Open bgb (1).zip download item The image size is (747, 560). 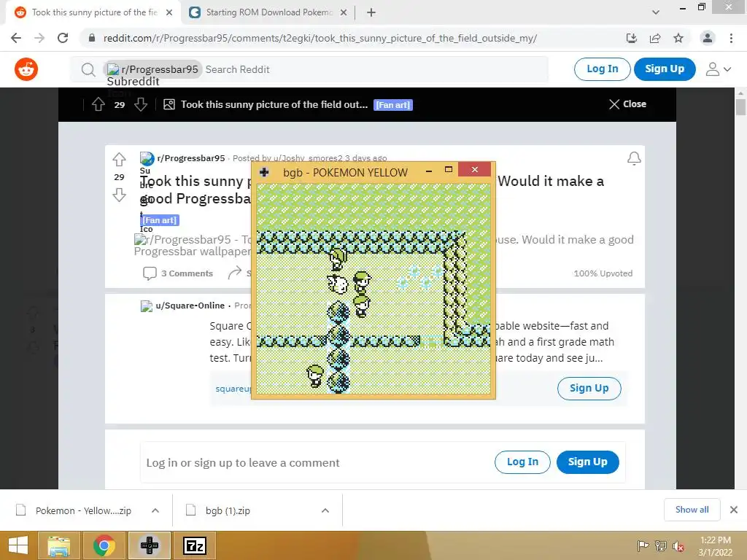[x=228, y=510]
